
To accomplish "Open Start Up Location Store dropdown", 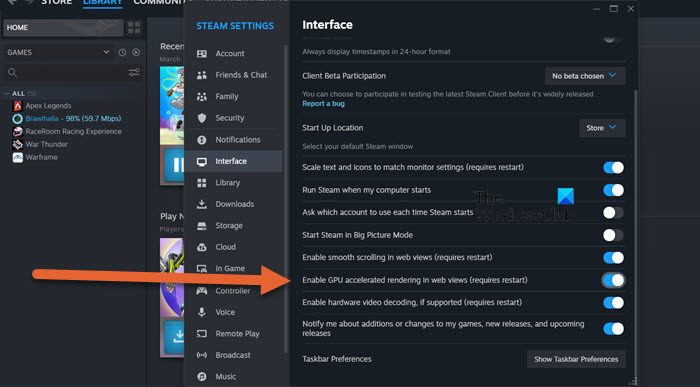I will click(602, 128).
